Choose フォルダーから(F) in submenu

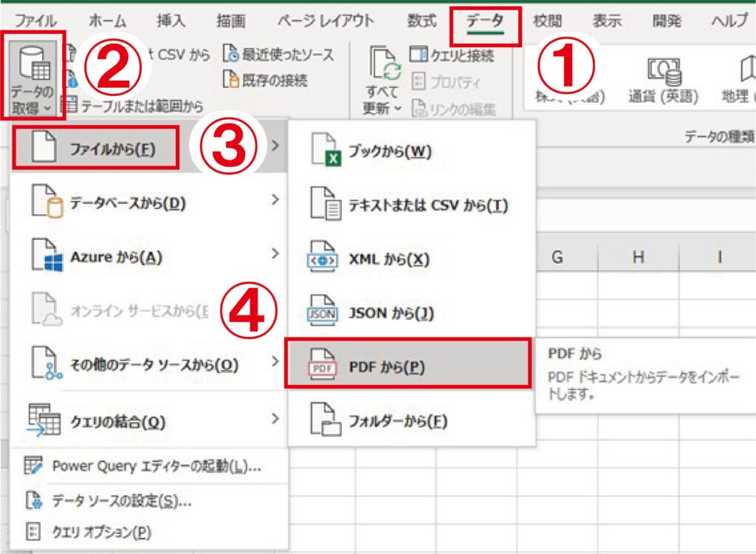point(411,421)
